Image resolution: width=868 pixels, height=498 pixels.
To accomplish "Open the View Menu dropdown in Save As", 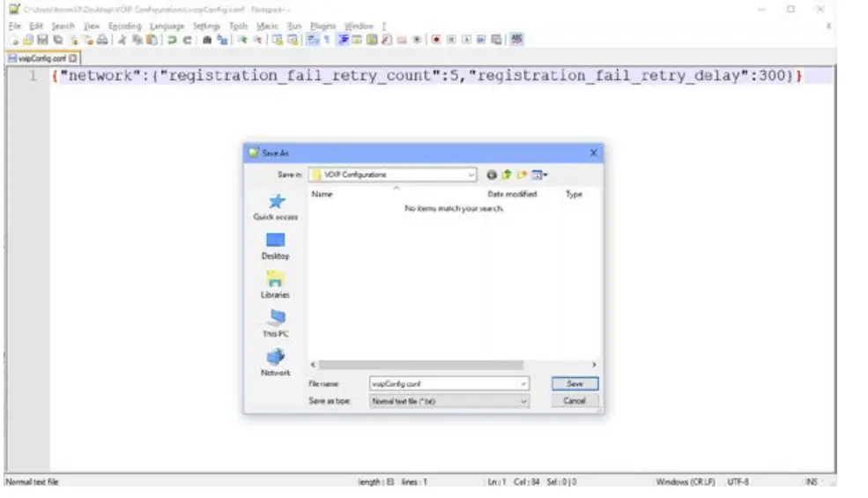I will tap(539, 175).
